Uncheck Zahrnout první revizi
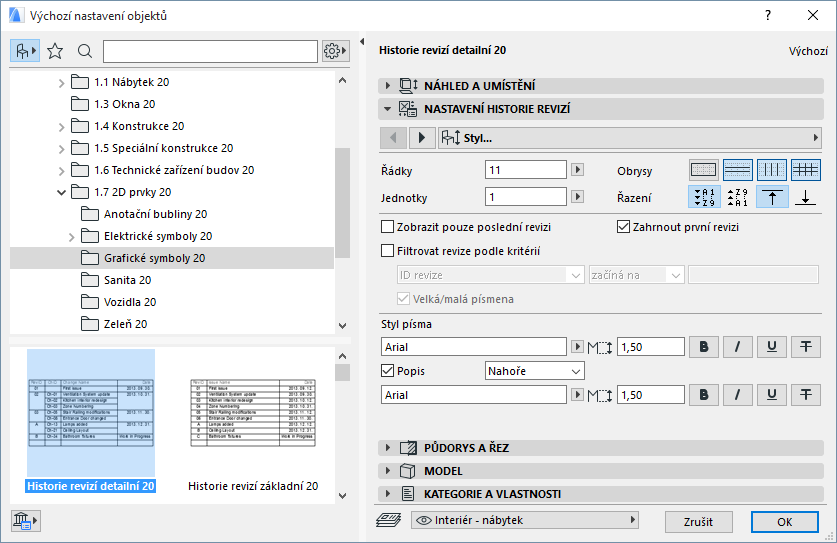The width and height of the screenshot is (837, 543). tap(624, 227)
